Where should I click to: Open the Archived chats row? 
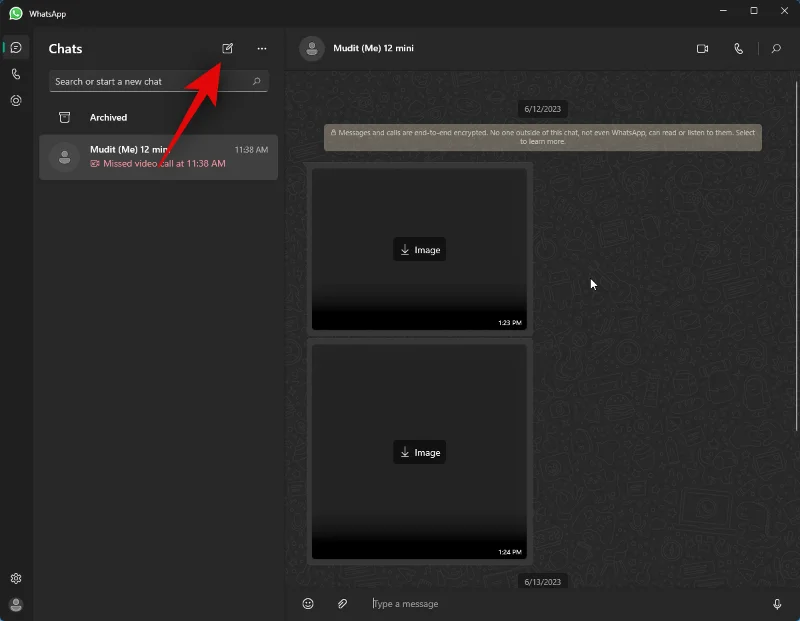tap(159, 117)
